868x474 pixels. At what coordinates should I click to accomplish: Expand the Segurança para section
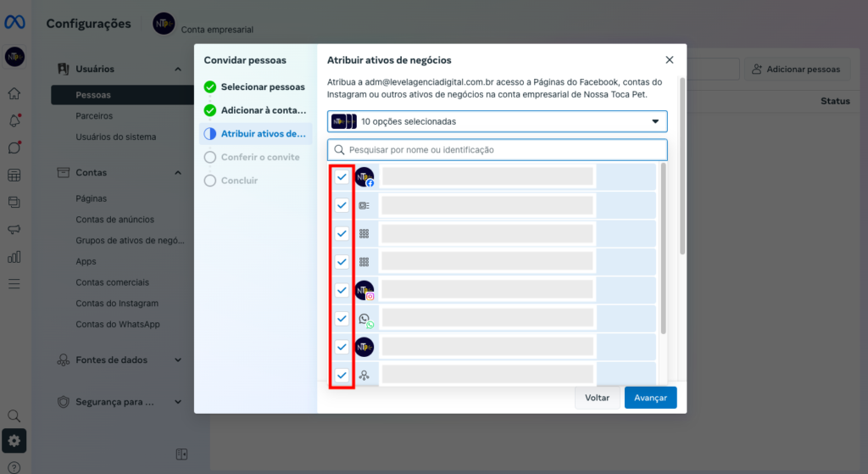[x=178, y=402]
